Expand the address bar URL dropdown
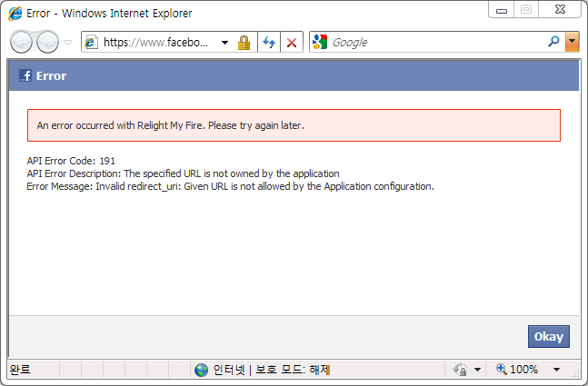The width and height of the screenshot is (588, 386). click(x=225, y=43)
